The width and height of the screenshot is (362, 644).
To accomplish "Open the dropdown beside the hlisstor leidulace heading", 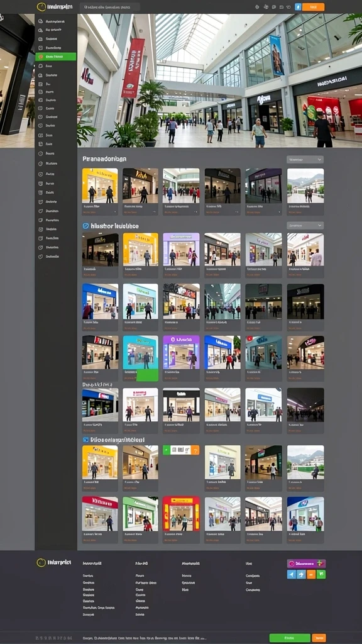I will (x=305, y=226).
